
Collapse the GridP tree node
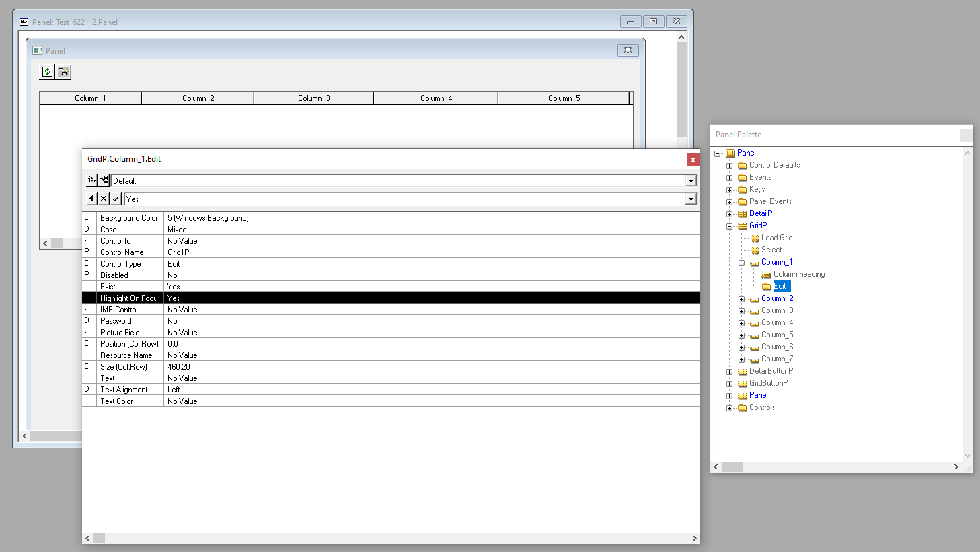click(729, 226)
